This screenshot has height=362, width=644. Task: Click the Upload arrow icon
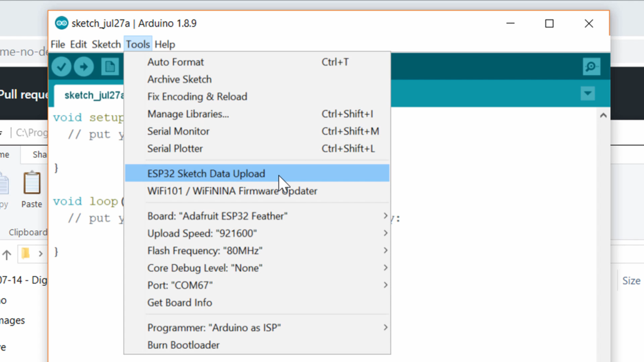(x=84, y=67)
